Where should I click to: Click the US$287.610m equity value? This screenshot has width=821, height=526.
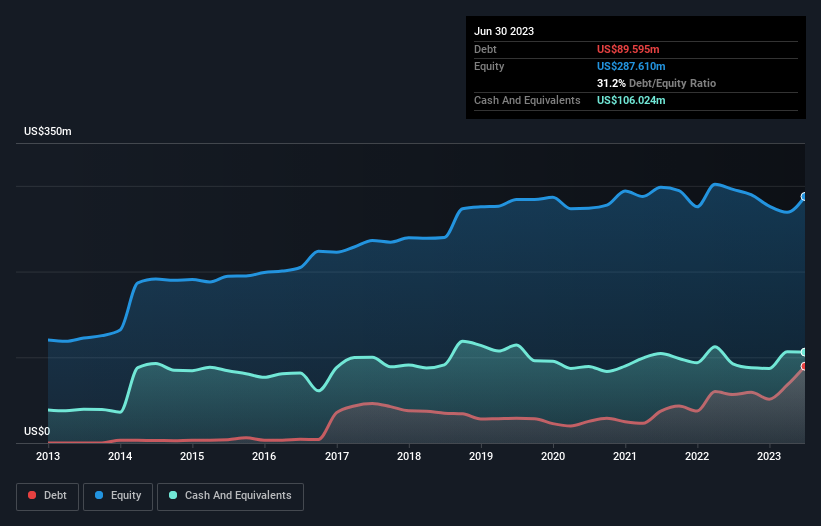click(631, 66)
